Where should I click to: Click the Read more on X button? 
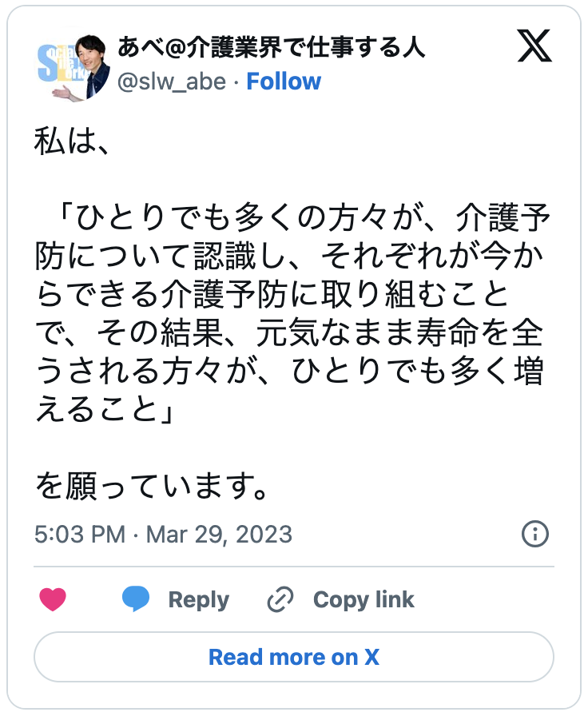pyautogui.click(x=293, y=657)
